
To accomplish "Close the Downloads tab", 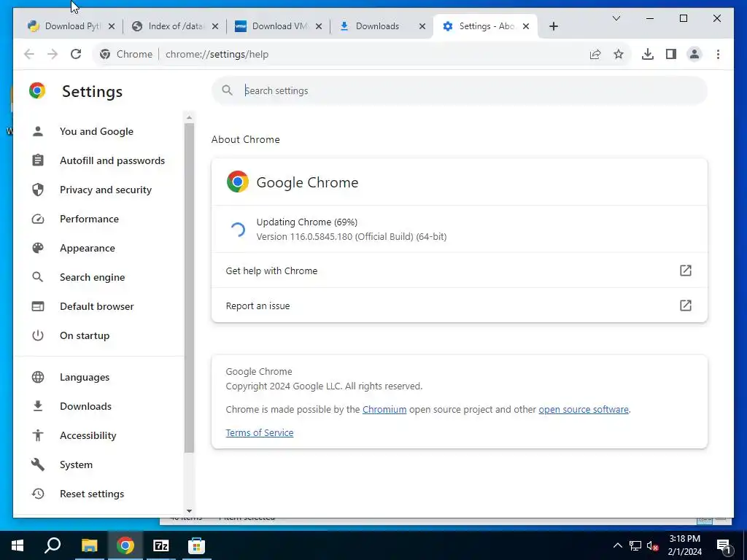I will click(422, 26).
